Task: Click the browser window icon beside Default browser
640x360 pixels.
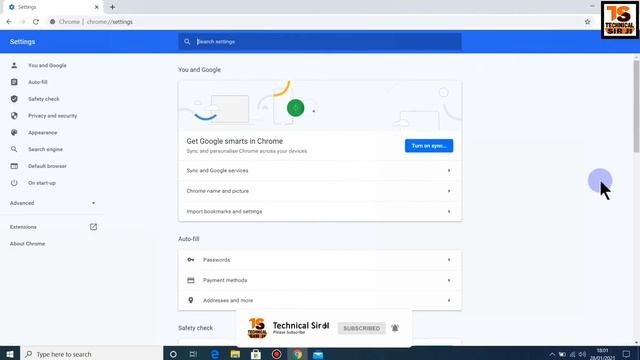Action: click(x=14, y=166)
